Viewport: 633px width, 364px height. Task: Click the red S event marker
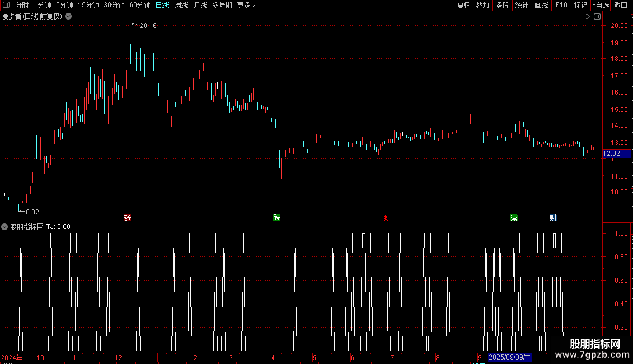click(x=386, y=218)
